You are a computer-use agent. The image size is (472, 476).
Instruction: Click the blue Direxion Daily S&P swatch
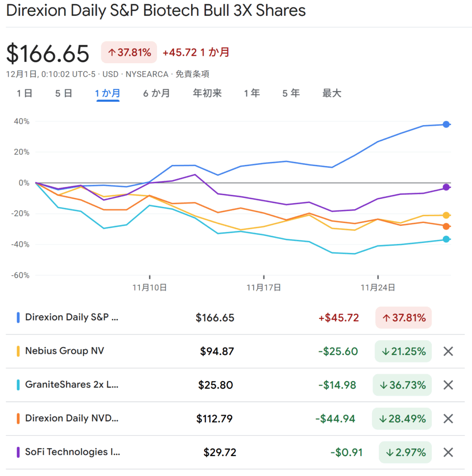18,318
